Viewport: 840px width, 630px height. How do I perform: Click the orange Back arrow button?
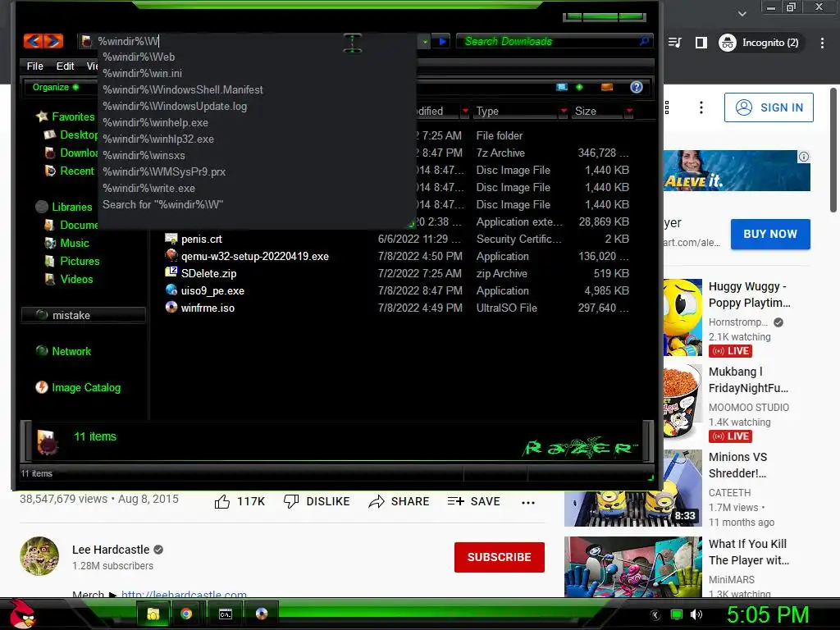pos(33,41)
